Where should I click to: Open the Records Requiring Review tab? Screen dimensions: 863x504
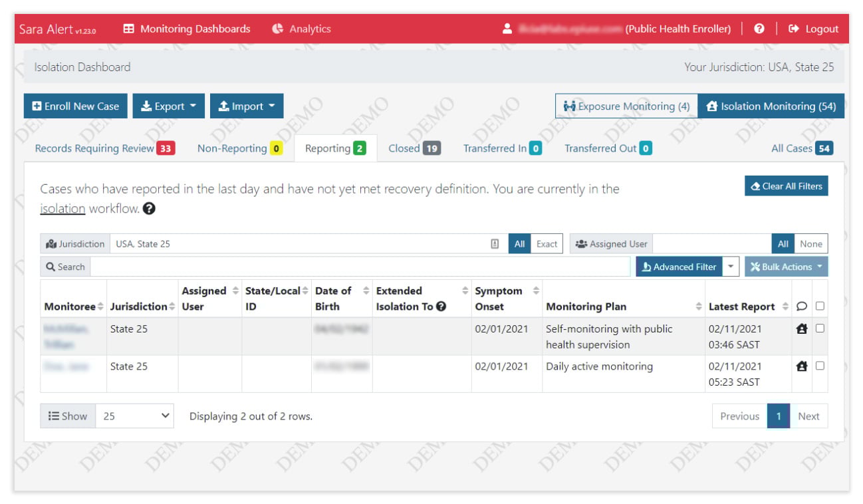(x=105, y=148)
